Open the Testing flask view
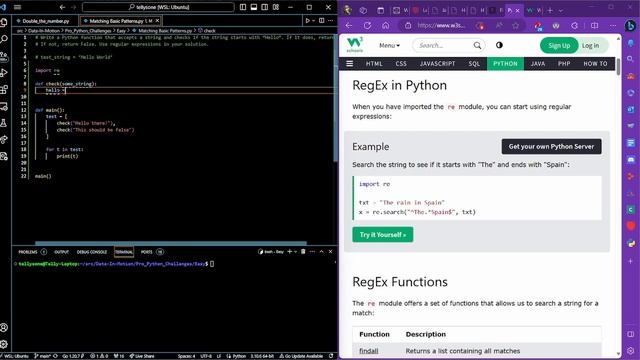 click(4, 123)
